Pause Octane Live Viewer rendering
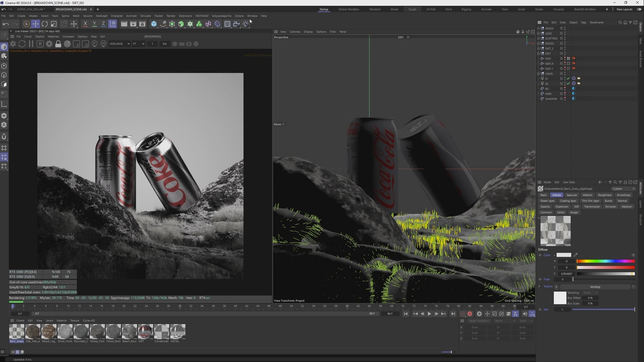644x362 pixels. pos(31,44)
